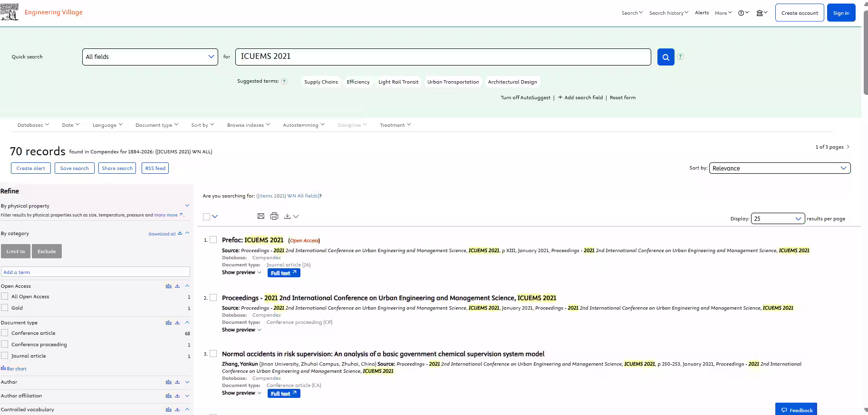This screenshot has width=868, height=415.
Task: Click the Create alert button
Action: [x=31, y=168]
